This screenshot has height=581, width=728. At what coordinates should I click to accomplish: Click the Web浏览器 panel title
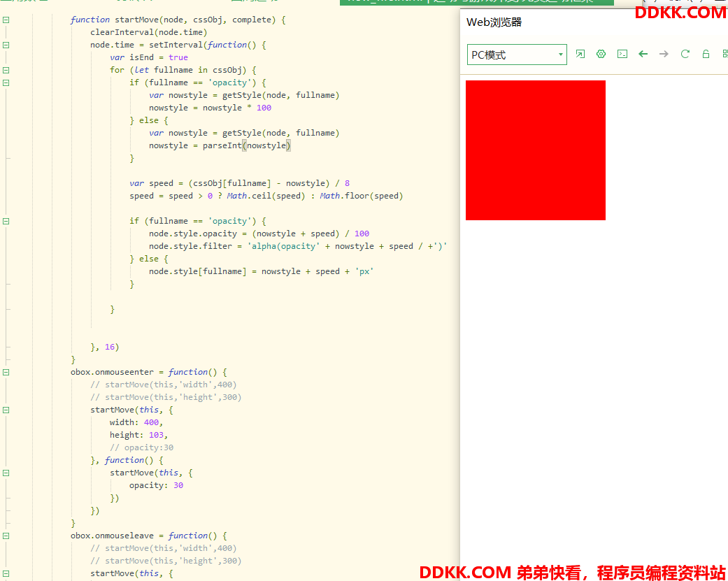pos(494,22)
